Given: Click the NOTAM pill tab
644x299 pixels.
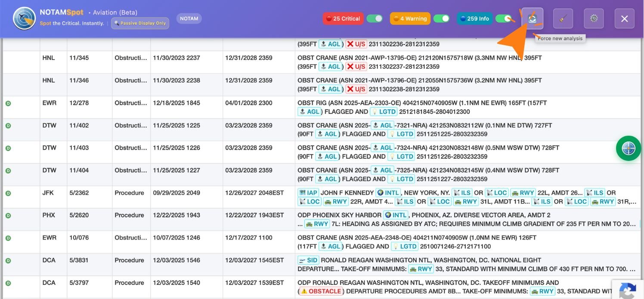Looking at the screenshot, I should (x=189, y=18).
